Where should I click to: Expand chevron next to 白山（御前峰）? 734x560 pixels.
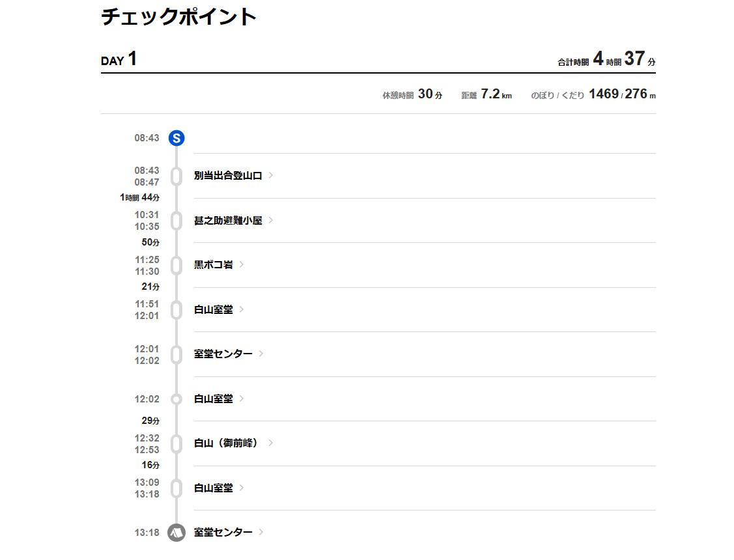271,443
